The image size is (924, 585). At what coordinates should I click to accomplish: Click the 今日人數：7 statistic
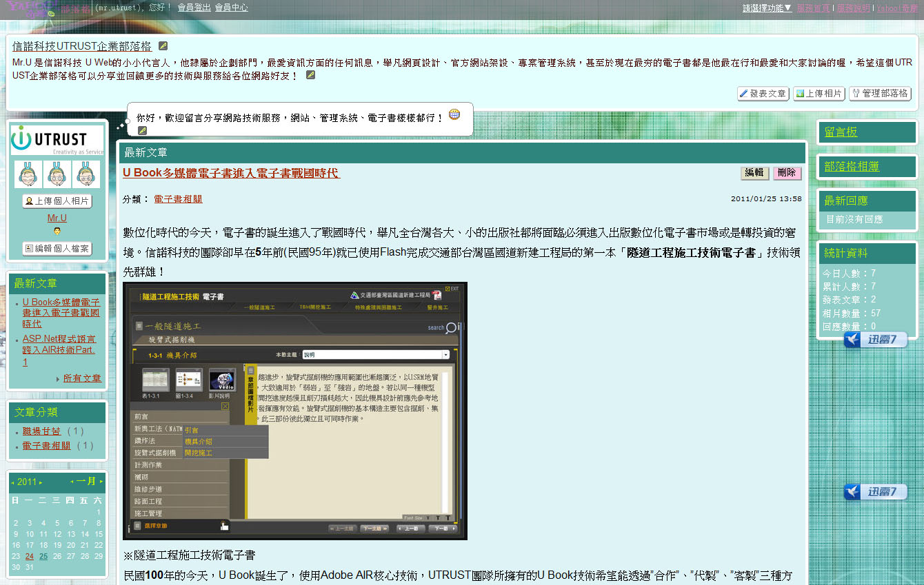(x=849, y=274)
